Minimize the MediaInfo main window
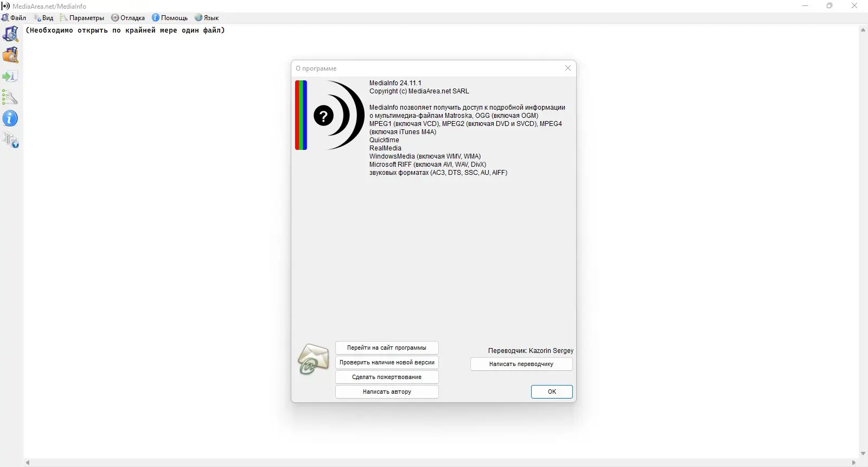This screenshot has width=868, height=467. (x=805, y=6)
